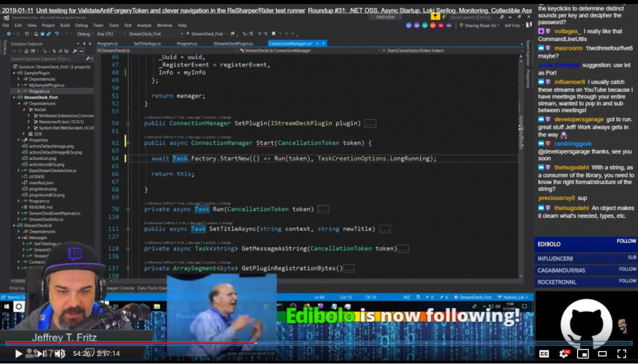The image size is (638, 364).
Task: Collapse the StreamDeck_First project node
Action: pyautogui.click(x=15, y=98)
